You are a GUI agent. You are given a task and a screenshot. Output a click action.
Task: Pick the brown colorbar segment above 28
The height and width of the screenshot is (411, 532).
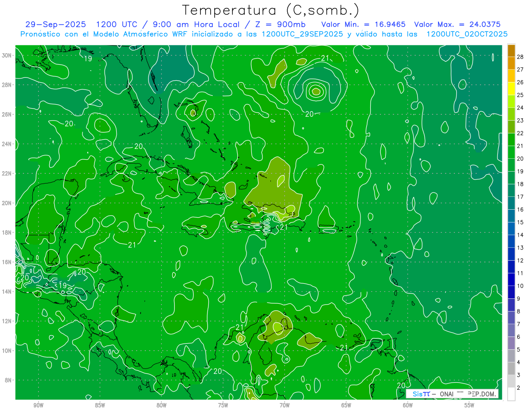tap(511, 50)
